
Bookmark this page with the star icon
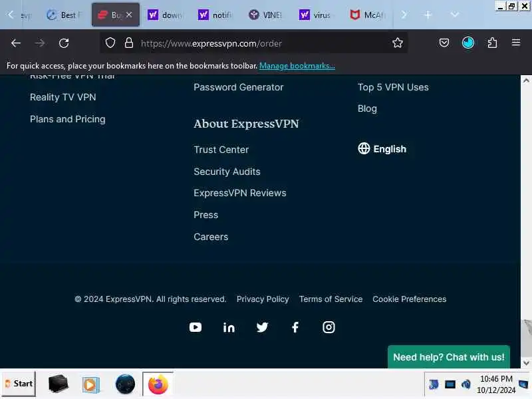tap(397, 43)
